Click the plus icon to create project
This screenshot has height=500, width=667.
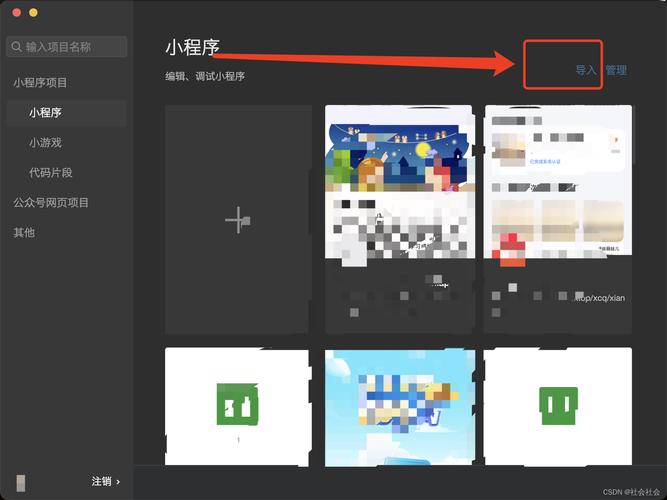238,220
